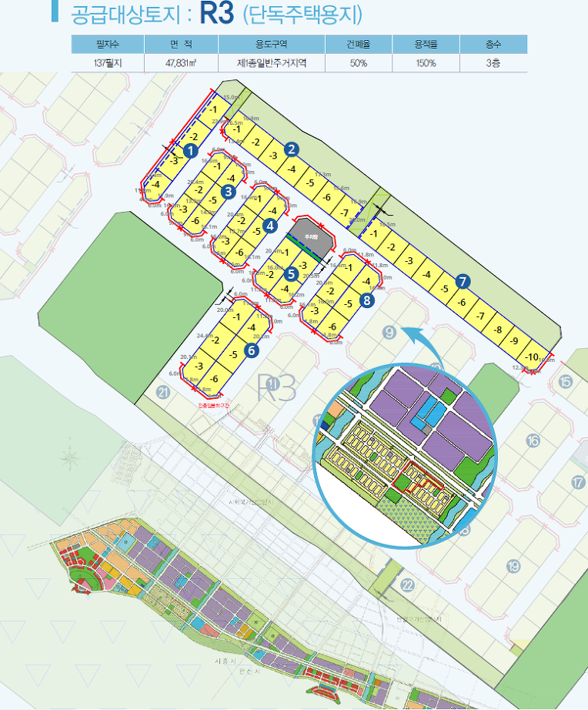Select lot -6 in block 8

pos(332,327)
